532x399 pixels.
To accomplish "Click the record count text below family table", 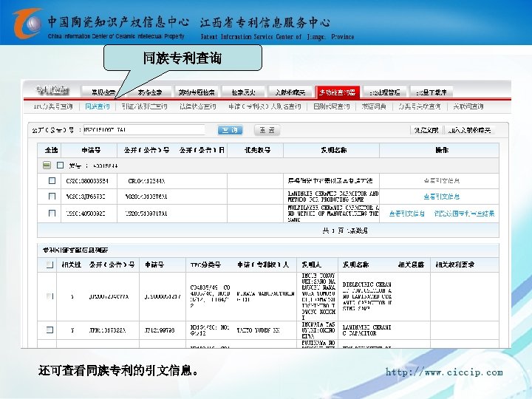I will pyautogui.click(x=345, y=231).
